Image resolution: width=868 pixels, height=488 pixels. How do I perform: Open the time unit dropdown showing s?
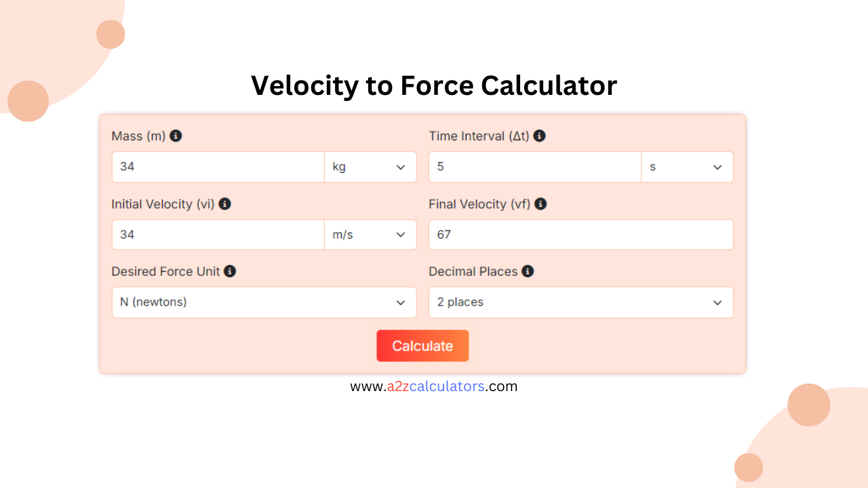pyautogui.click(x=687, y=167)
